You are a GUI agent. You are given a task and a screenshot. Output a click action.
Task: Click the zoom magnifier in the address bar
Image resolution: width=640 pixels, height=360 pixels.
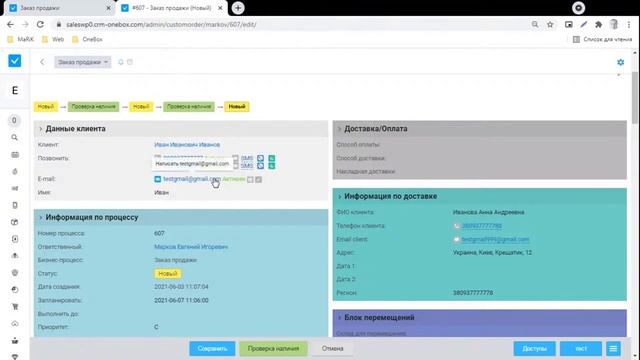pos(535,24)
